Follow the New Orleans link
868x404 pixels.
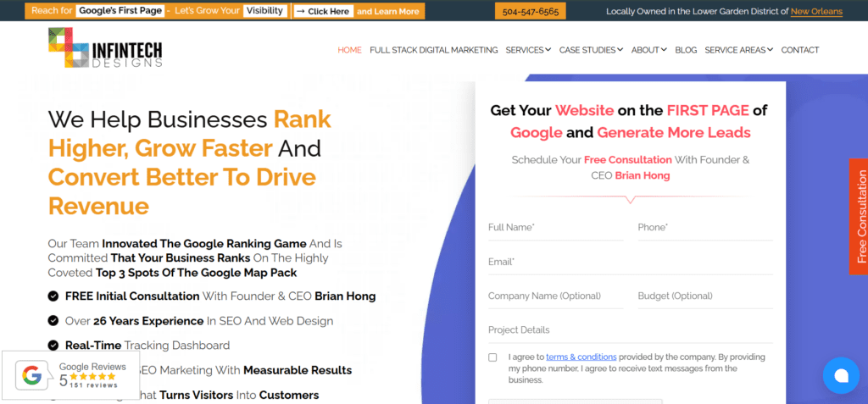(x=816, y=12)
